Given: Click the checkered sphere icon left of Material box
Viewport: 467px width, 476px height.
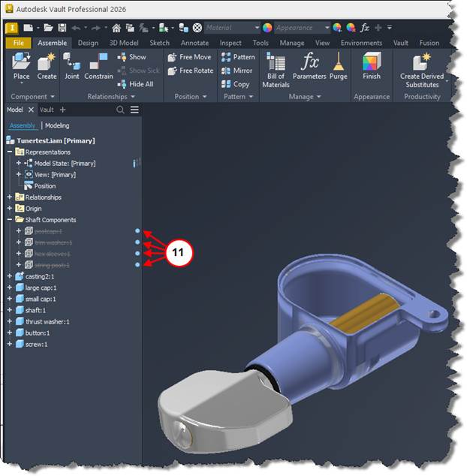Looking at the screenshot, I should (197, 28).
